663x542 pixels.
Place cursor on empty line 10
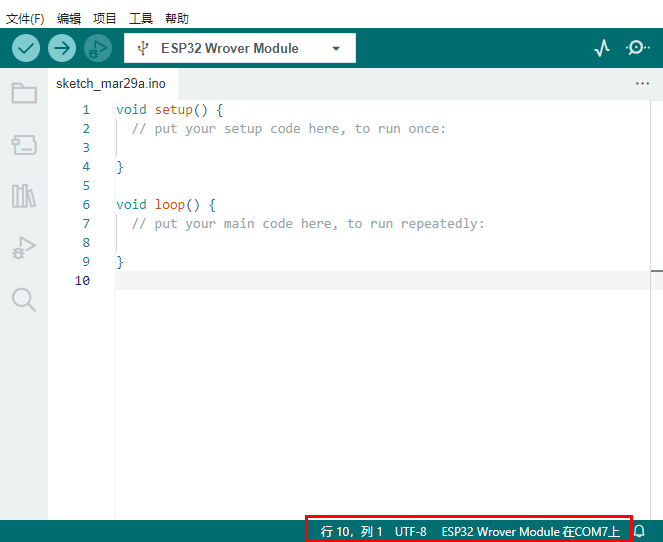pyautogui.click(x=382, y=280)
